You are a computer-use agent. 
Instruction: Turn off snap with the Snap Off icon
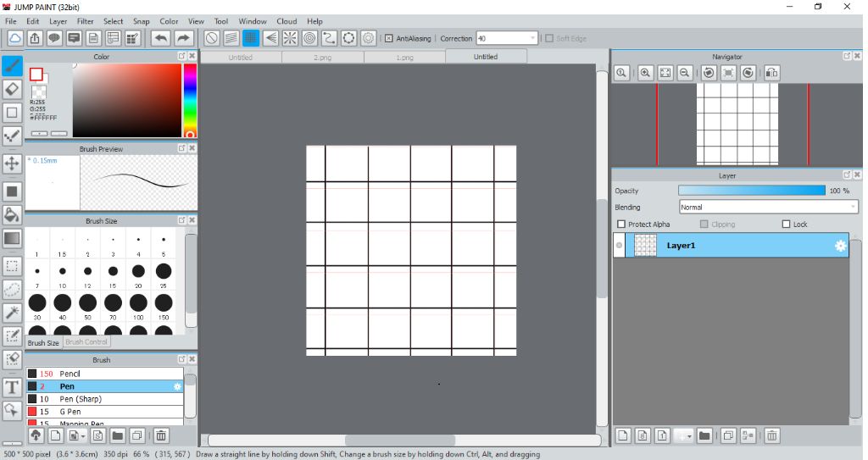(211, 38)
